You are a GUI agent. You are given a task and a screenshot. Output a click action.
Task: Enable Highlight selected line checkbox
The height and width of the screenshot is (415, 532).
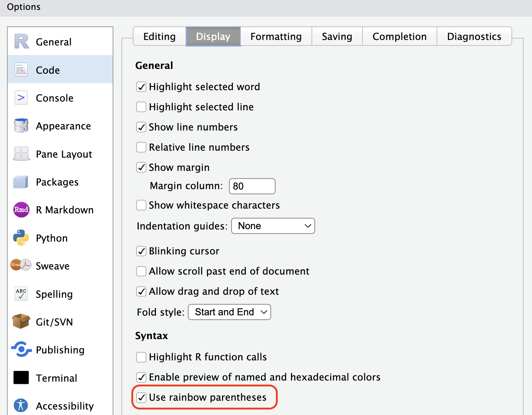point(141,107)
